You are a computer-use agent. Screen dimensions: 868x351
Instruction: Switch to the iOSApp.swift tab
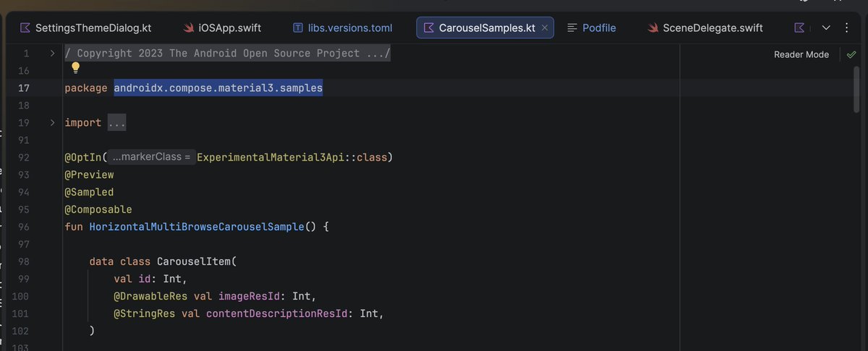[x=223, y=28]
